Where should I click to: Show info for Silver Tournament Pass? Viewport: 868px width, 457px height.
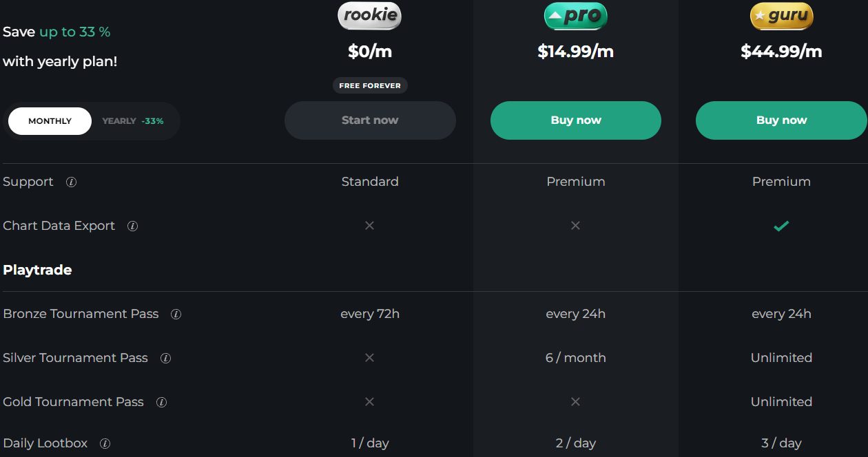click(165, 359)
